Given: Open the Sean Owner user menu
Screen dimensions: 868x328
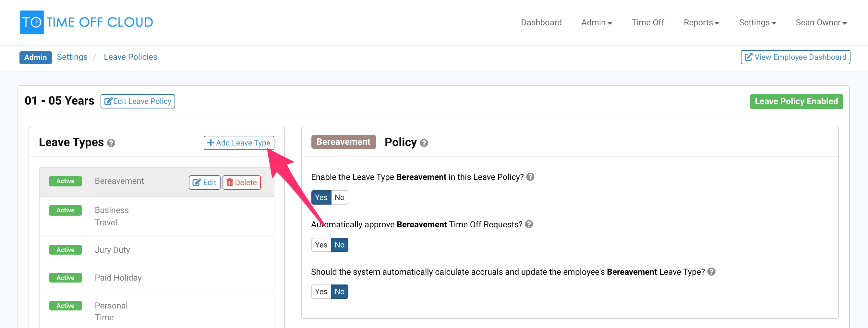Looking at the screenshot, I should (x=821, y=23).
